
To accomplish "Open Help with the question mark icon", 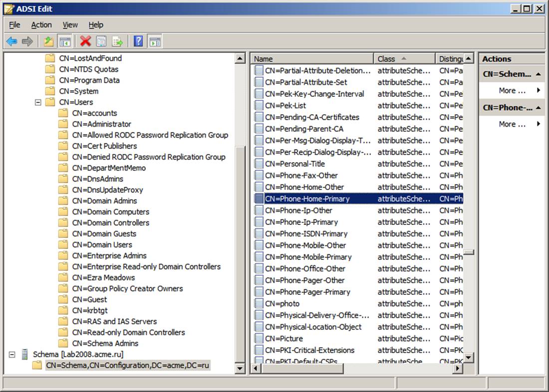I will click(x=138, y=41).
